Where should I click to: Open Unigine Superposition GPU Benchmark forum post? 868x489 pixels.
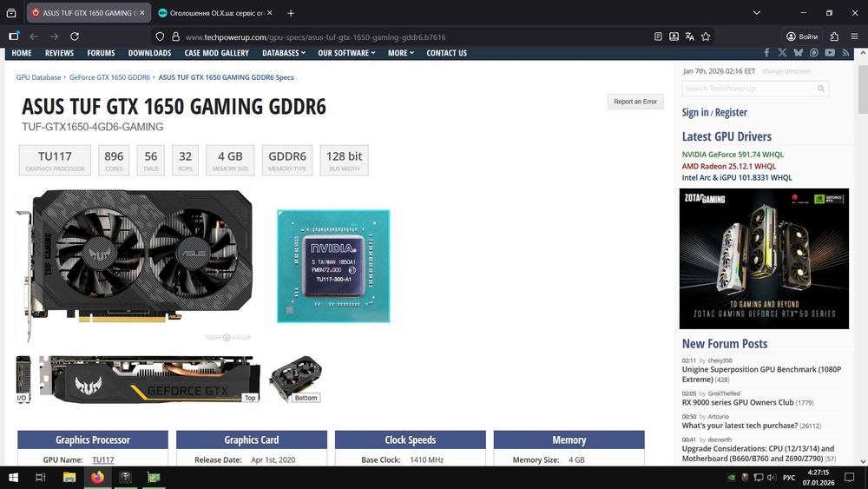point(762,374)
